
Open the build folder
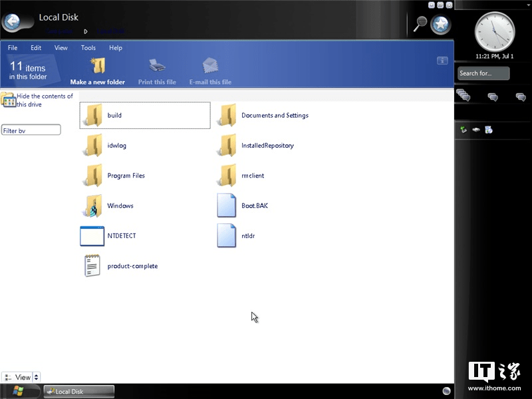click(x=92, y=114)
